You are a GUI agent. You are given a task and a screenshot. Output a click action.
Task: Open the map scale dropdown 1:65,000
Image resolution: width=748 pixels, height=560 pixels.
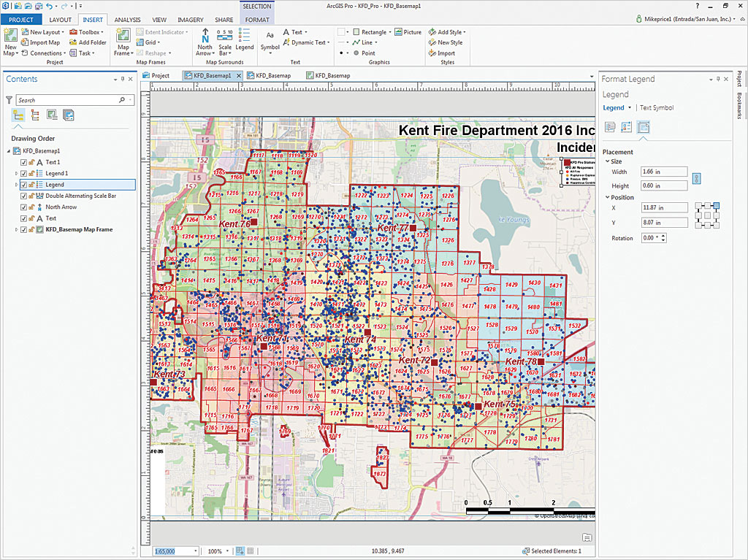[195, 551]
